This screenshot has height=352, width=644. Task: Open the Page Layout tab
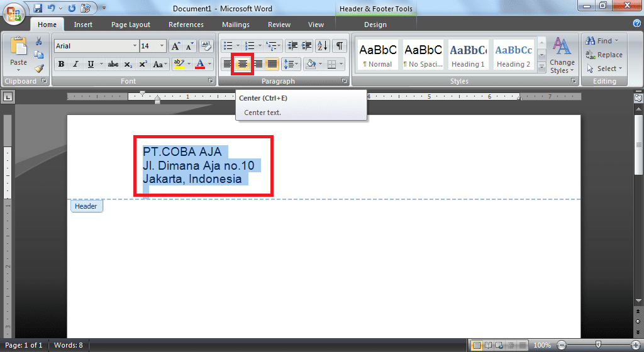tap(131, 25)
